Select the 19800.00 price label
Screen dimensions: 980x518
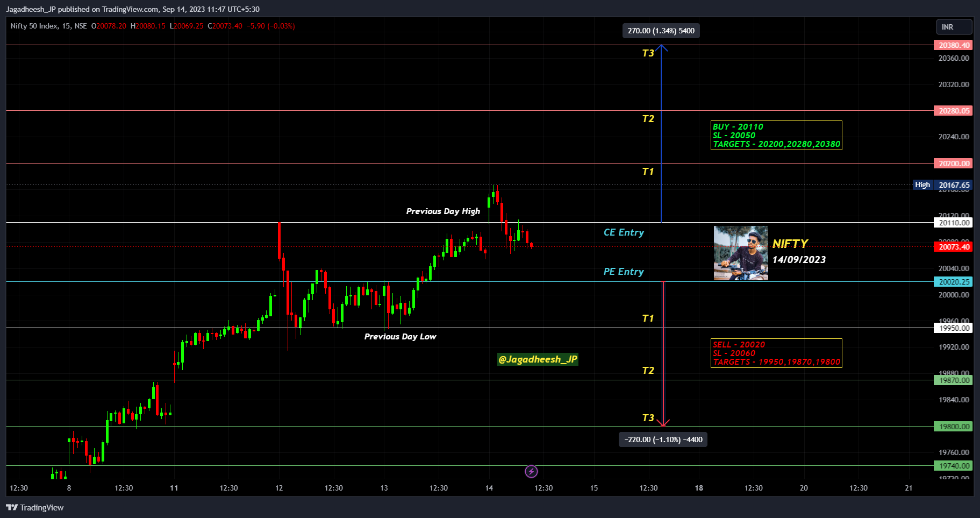coord(954,427)
